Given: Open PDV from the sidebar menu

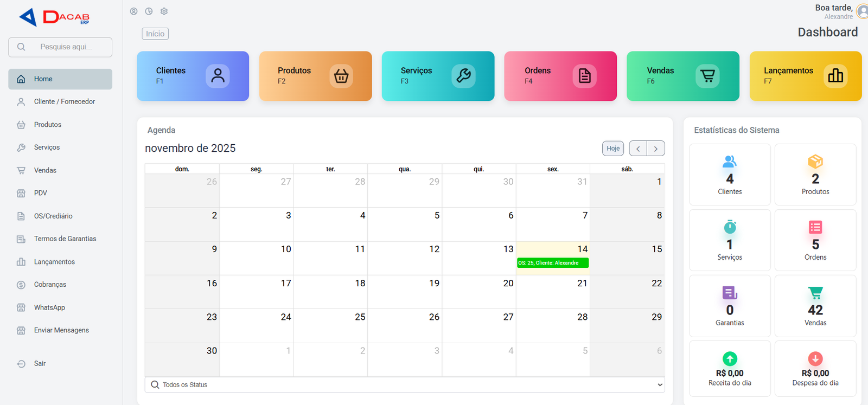Looking at the screenshot, I should (41, 193).
